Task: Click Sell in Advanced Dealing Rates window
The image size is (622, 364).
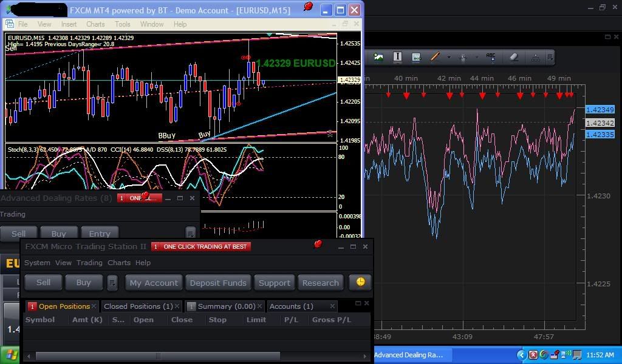Action: click(x=19, y=234)
